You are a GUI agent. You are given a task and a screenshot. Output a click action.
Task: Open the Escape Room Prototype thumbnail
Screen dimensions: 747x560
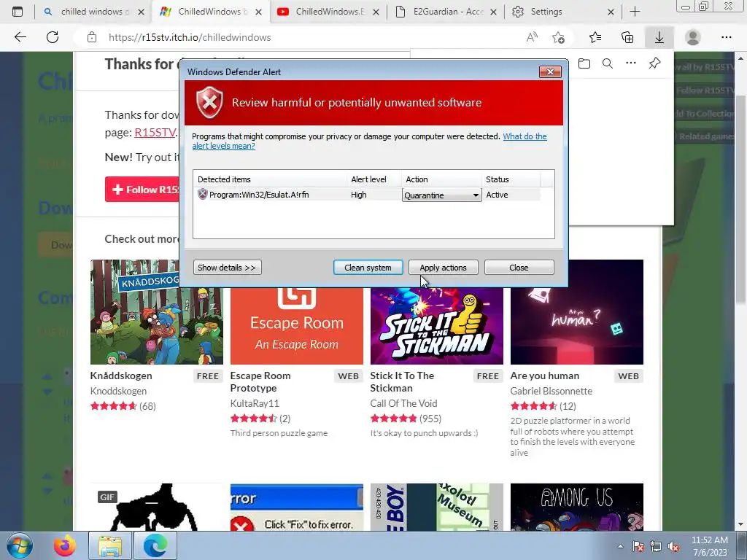(297, 326)
